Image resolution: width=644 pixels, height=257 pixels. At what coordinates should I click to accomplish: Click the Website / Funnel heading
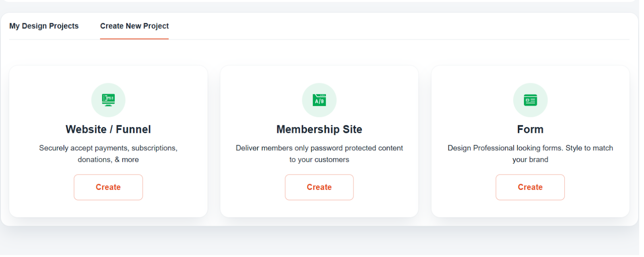pyautogui.click(x=108, y=129)
